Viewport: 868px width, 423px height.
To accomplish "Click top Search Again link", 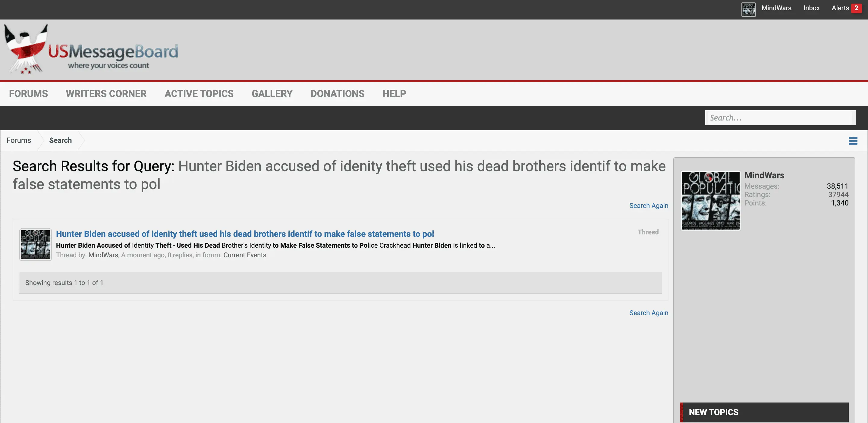I will tap(648, 205).
